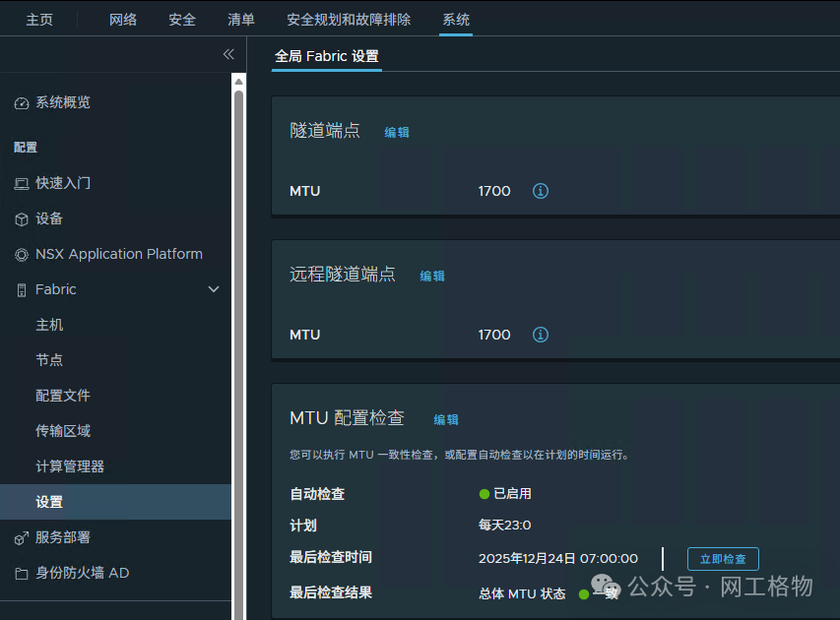Open the 系统概览 (System Overview) icon
Image resolution: width=840 pixels, height=620 pixels.
click(22, 101)
